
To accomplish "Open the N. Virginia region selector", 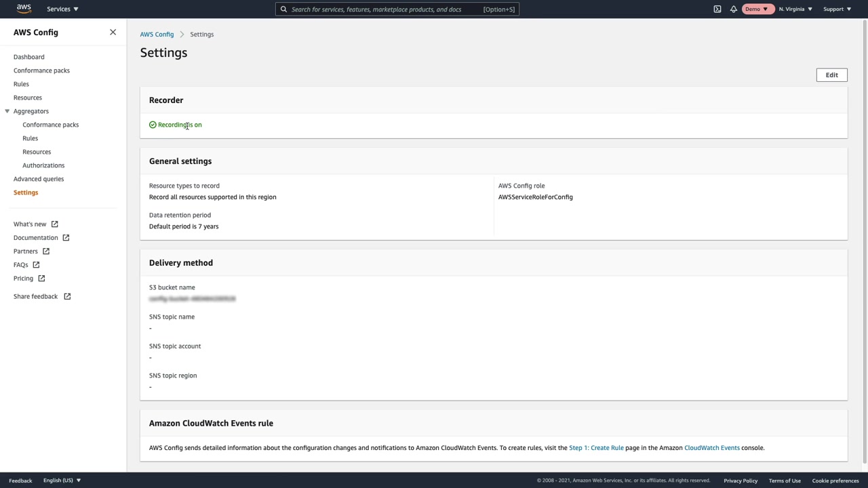I will [x=795, y=9].
